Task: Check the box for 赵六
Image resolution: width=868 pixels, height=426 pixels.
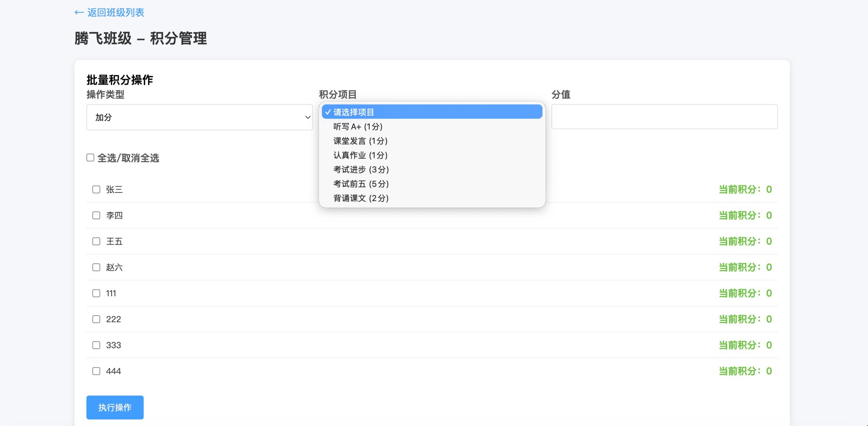Action: [96, 267]
